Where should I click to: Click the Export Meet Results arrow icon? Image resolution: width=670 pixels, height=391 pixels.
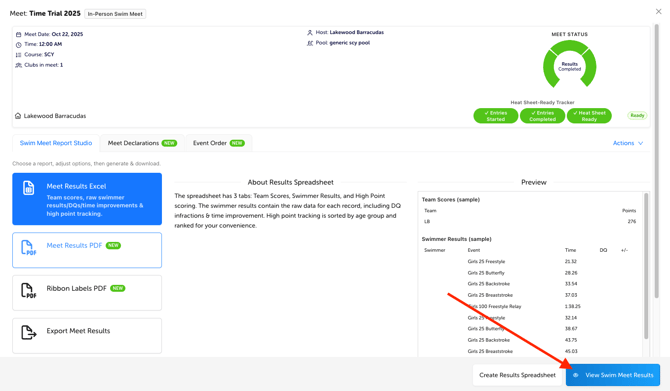[28, 332]
